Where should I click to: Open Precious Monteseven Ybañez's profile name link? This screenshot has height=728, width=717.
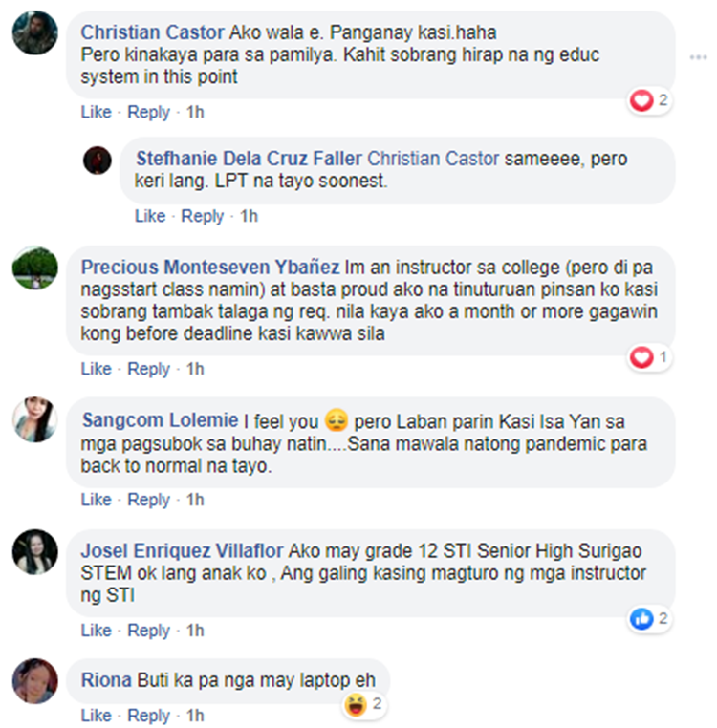click(210, 268)
